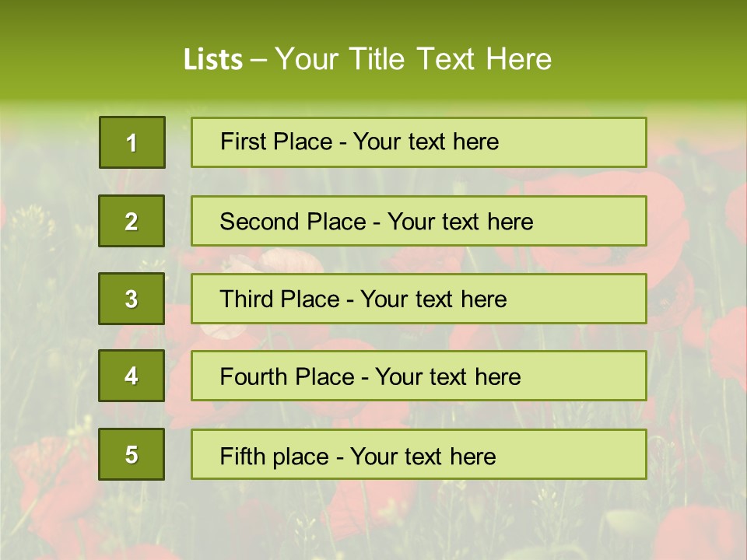Click the slide title "Your Title Text Here"
This screenshot has height=560, width=747.
(x=412, y=59)
